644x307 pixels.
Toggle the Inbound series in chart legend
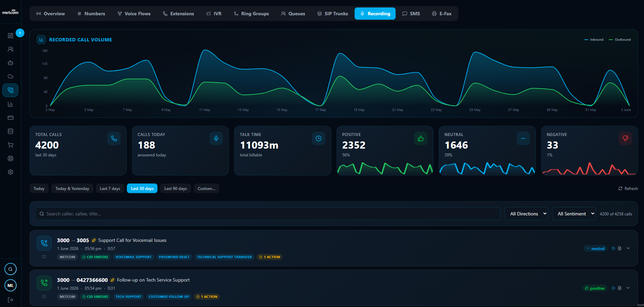click(x=594, y=40)
